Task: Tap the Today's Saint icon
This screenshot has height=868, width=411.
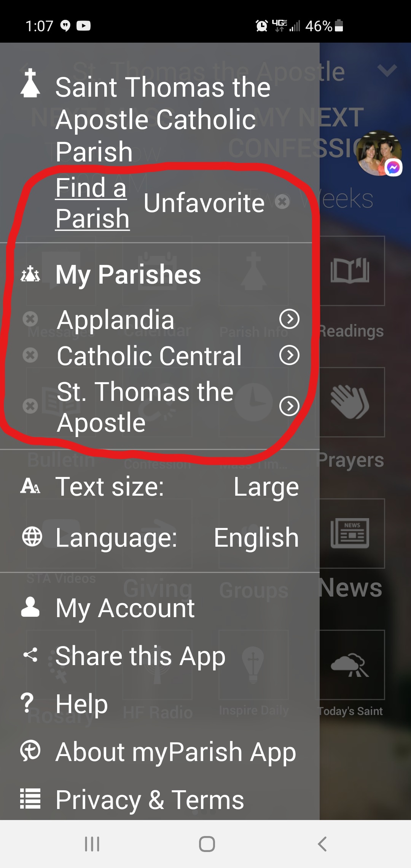Action: pos(350,665)
